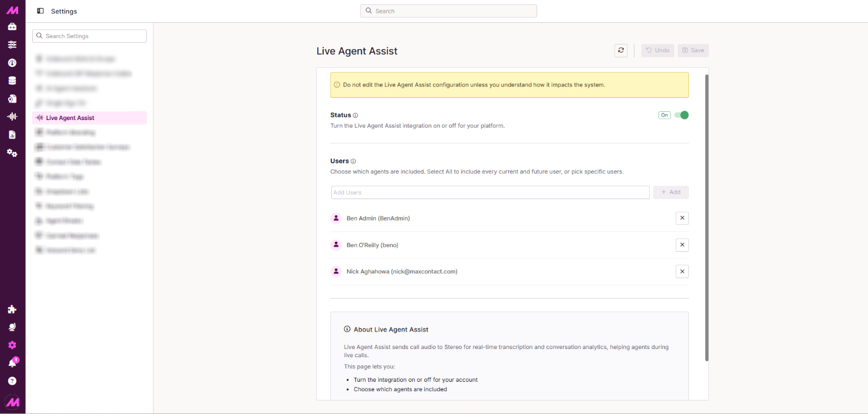Turn off the Live Agent Assist Status toggle
The height and width of the screenshot is (414, 868).
pyautogui.click(x=681, y=115)
